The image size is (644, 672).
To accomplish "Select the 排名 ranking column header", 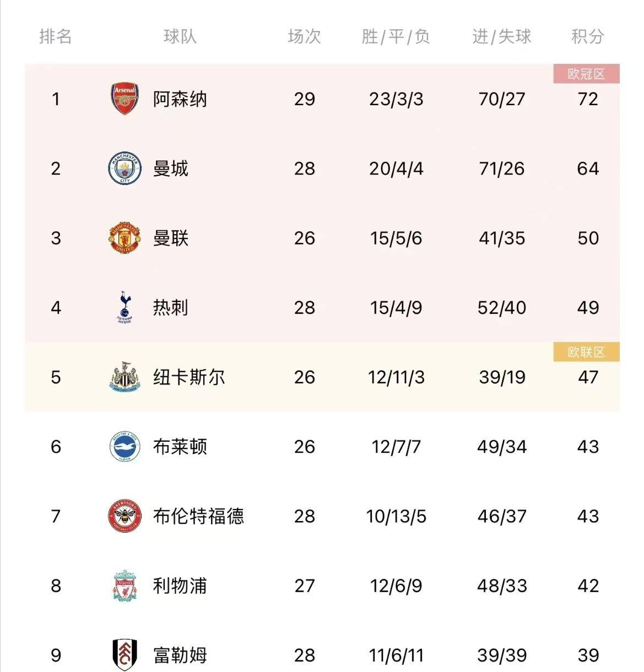I will click(x=56, y=36).
